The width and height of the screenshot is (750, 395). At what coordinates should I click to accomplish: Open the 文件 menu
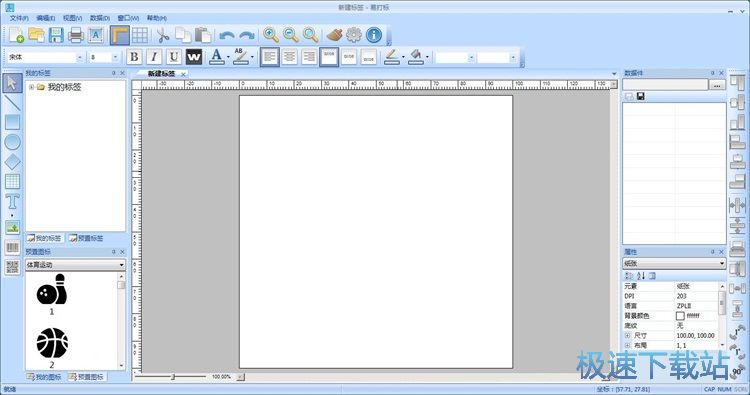click(19, 18)
